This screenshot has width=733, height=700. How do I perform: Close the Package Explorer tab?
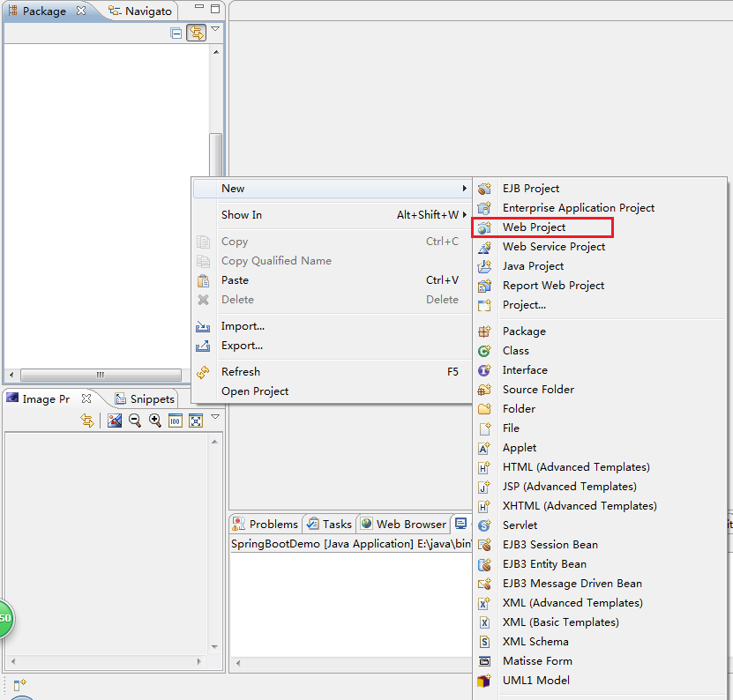[81, 11]
